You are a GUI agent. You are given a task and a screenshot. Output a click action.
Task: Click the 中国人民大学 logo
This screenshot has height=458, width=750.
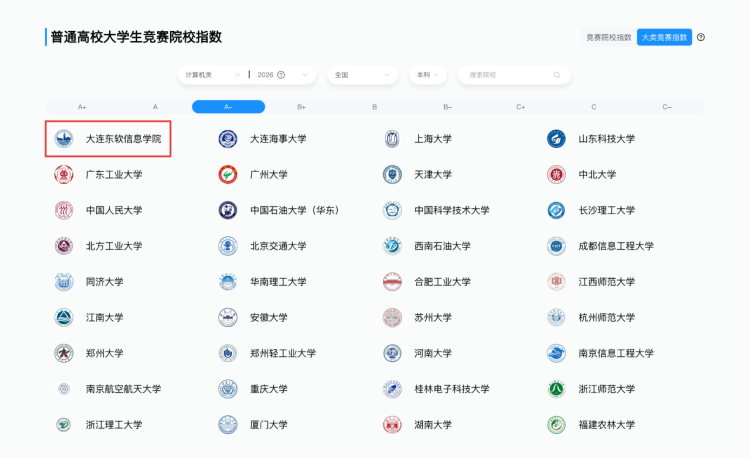point(64,210)
